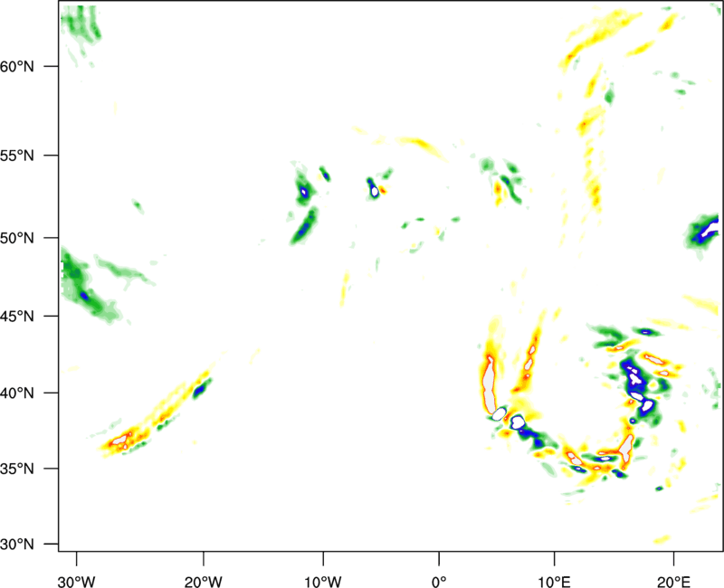Click the 30°N latitude label
Screen dimensions: 724x588
click(17, 545)
